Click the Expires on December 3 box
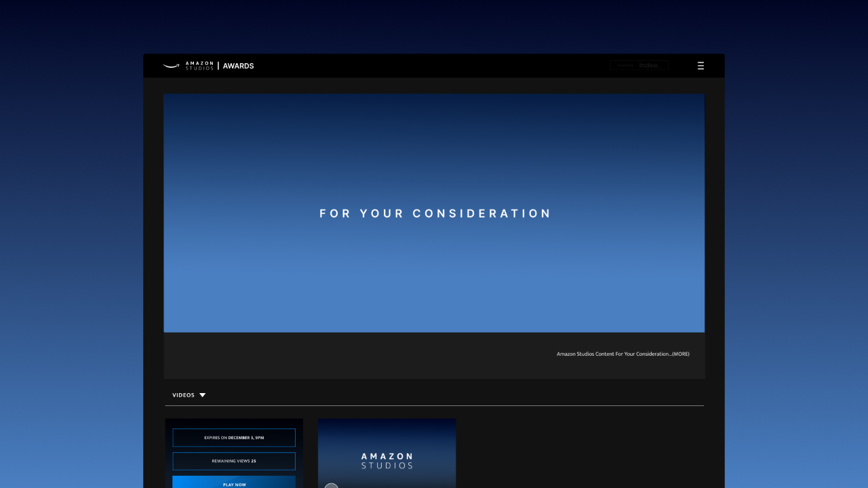The image size is (868, 488). [234, 437]
